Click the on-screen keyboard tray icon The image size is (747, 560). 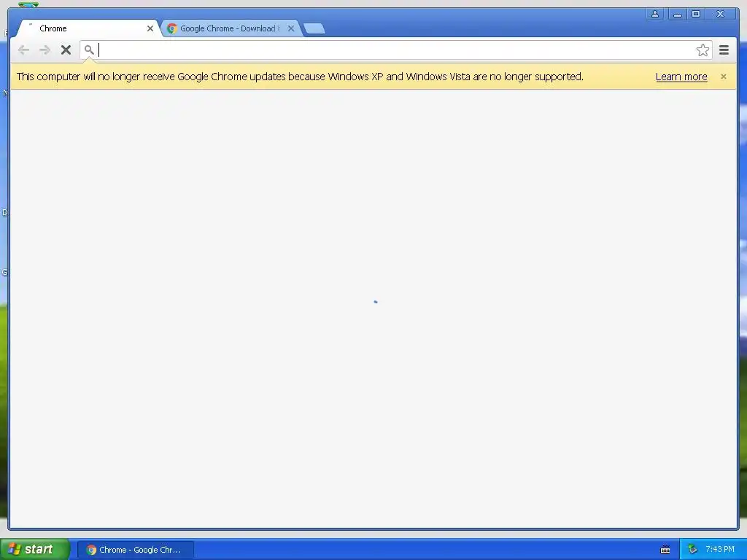665,550
